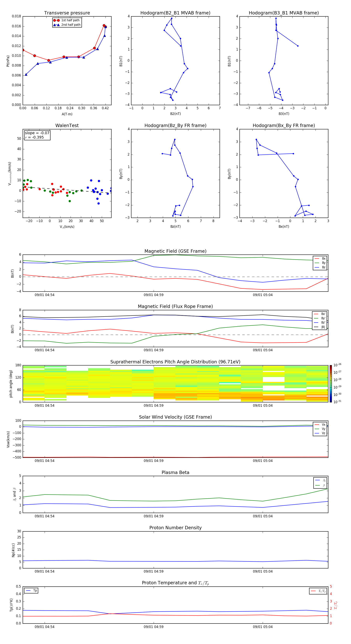Click the Vz entry in velocity legend
The image size is (351, 644).
(320, 433)
